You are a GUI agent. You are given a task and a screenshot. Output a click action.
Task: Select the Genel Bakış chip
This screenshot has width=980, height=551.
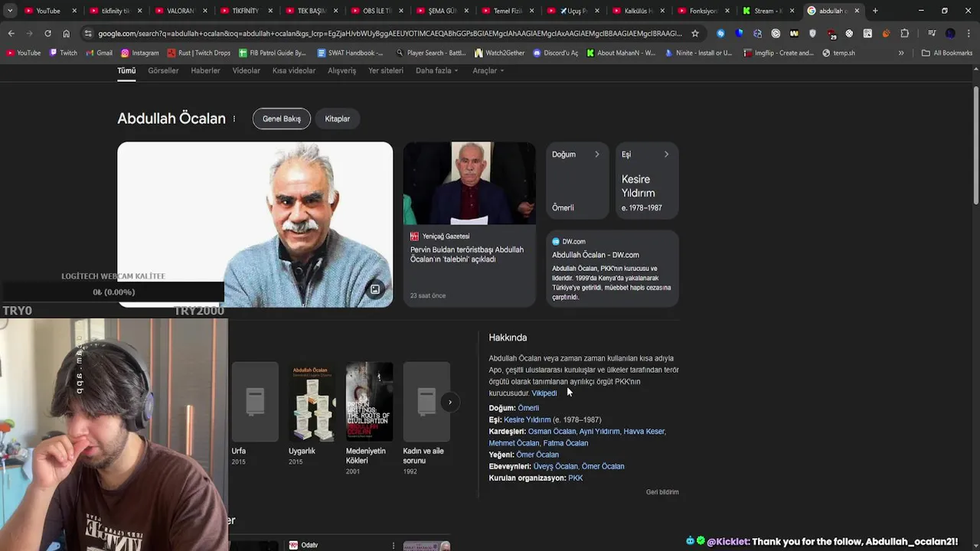(x=282, y=119)
